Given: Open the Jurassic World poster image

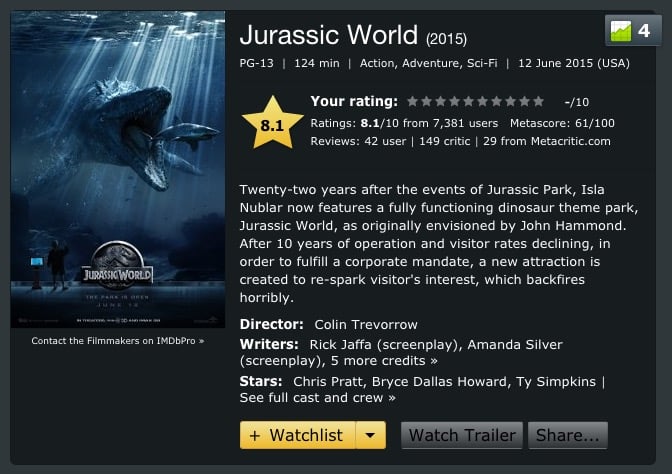Looking at the screenshot, I should pos(118,169).
